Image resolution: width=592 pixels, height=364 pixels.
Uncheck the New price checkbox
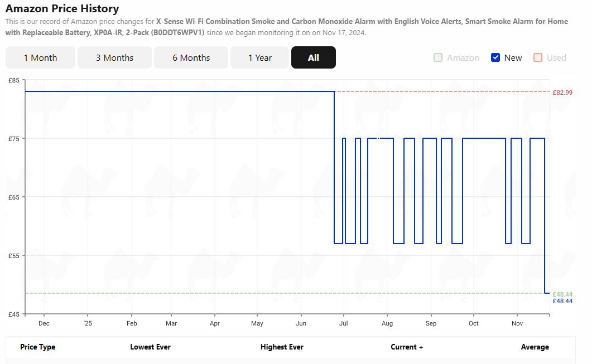pos(495,58)
